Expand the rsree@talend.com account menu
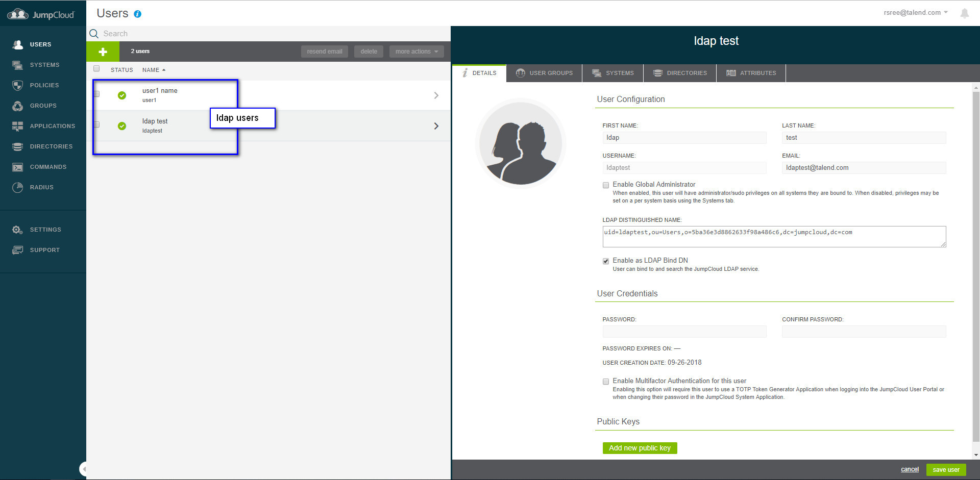 (915, 12)
